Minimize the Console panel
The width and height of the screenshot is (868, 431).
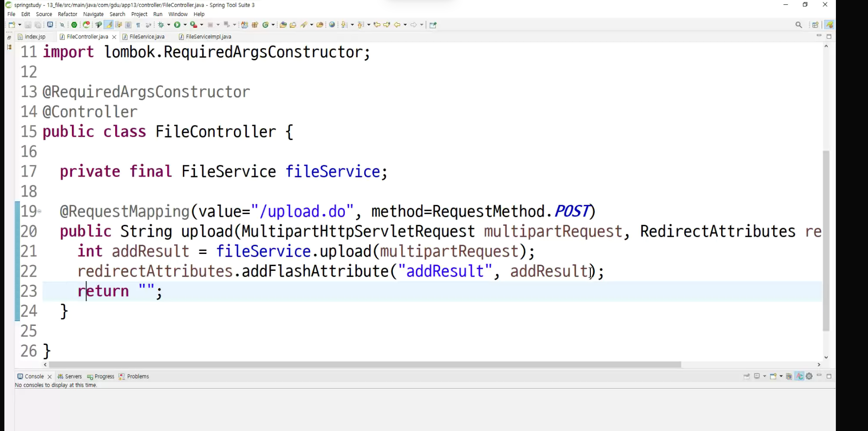[819, 376]
